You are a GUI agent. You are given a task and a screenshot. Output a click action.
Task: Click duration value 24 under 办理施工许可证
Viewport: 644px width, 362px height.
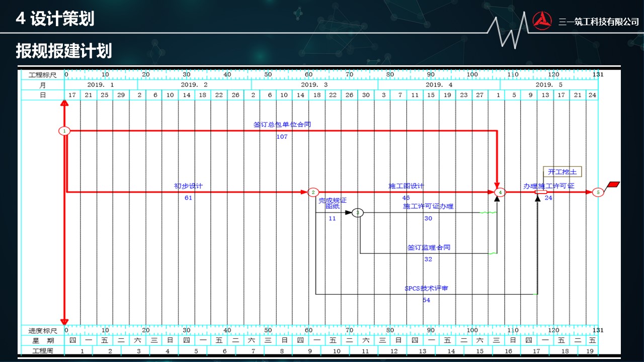point(548,198)
